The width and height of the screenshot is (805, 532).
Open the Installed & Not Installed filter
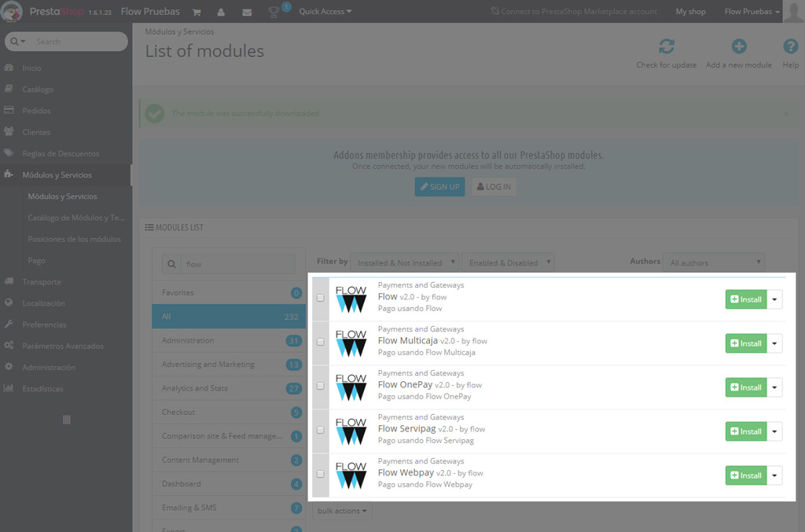tap(405, 262)
